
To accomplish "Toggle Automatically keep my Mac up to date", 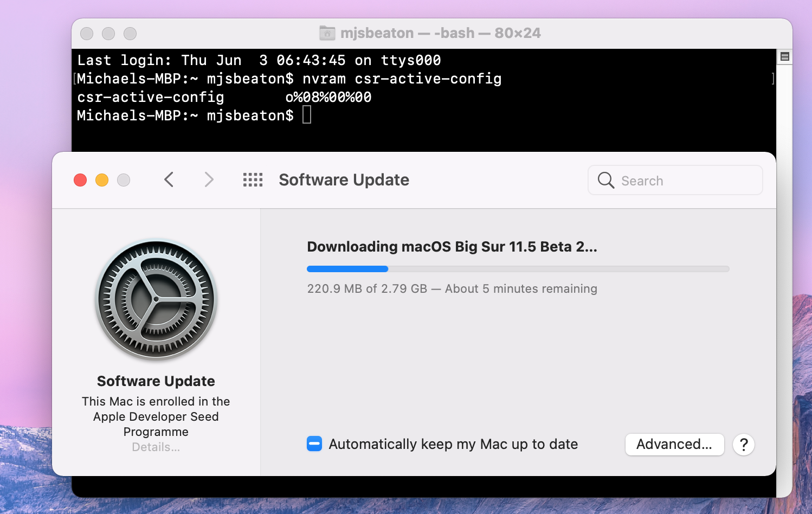I will pos(314,444).
